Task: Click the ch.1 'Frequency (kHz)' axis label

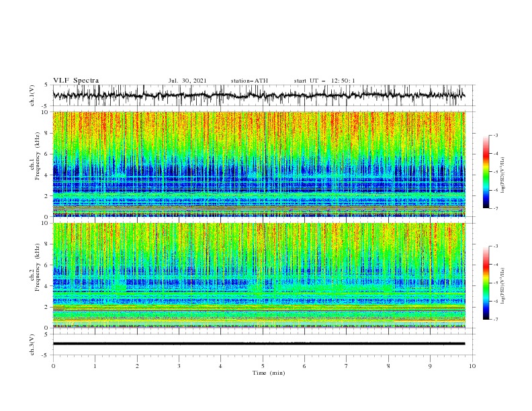Action: point(37,156)
